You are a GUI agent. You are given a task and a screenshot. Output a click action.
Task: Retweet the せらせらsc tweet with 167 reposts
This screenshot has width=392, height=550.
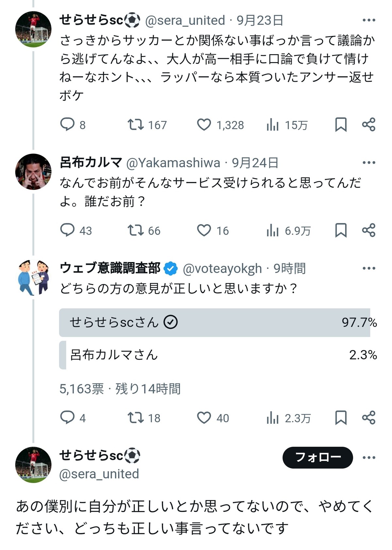pos(135,125)
